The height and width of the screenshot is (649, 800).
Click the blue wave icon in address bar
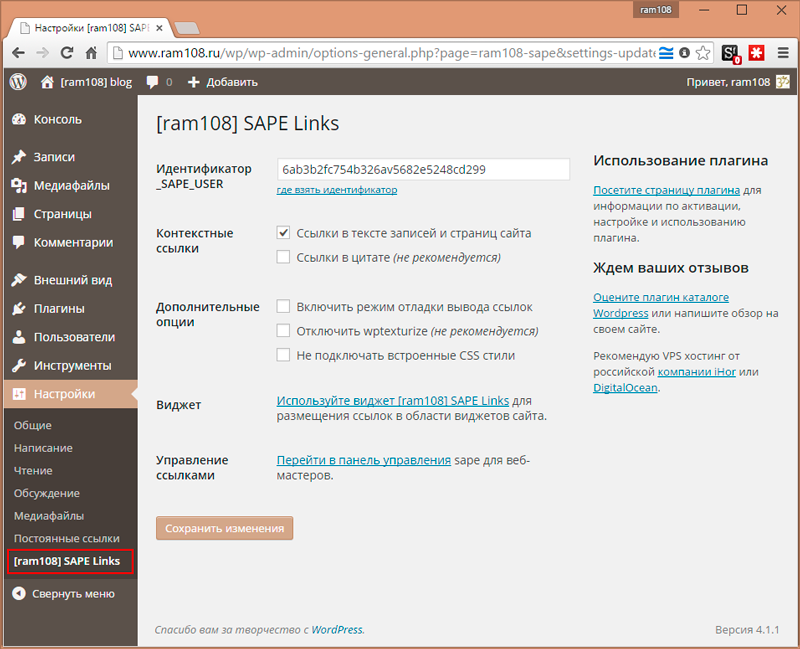(x=666, y=53)
